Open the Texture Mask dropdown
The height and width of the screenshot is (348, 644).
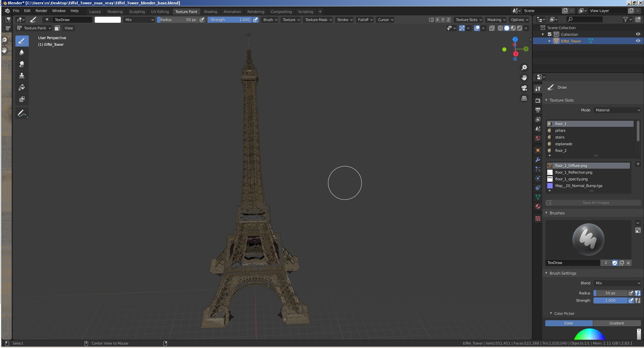[318, 20]
